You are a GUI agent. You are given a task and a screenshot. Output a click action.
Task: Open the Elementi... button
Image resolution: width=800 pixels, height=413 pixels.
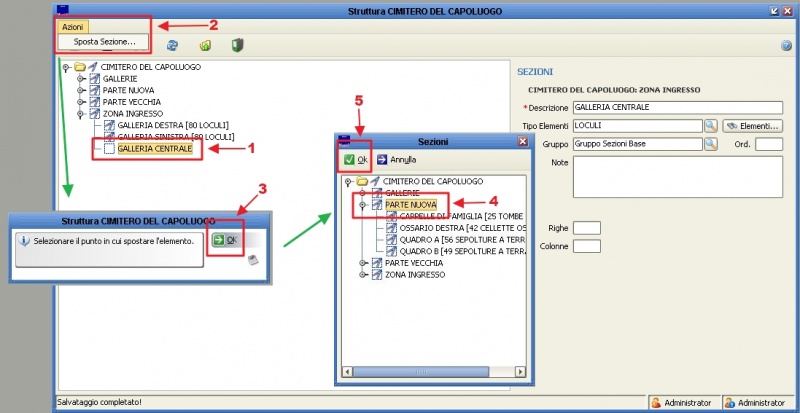[x=753, y=125]
